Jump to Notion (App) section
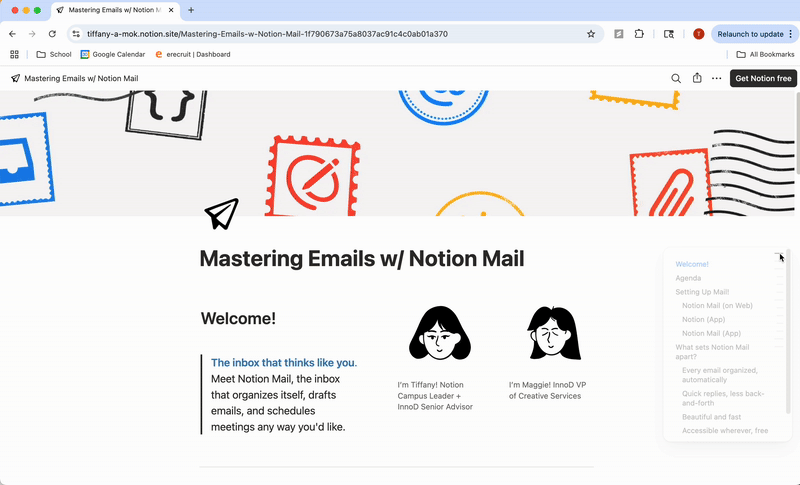The height and width of the screenshot is (485, 800). pyautogui.click(x=703, y=319)
